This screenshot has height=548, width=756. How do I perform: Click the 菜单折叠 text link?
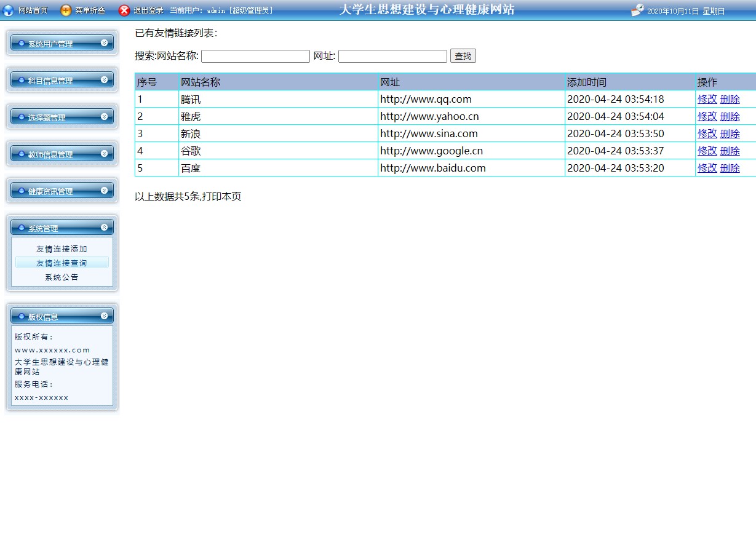pyautogui.click(x=90, y=10)
